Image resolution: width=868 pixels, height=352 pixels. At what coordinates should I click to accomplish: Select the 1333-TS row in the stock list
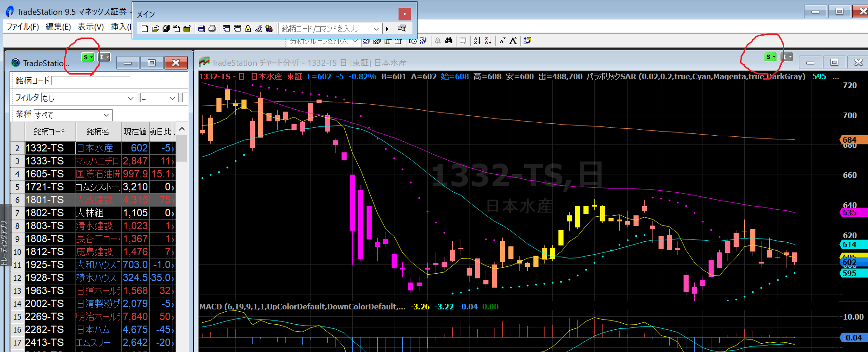click(x=93, y=161)
